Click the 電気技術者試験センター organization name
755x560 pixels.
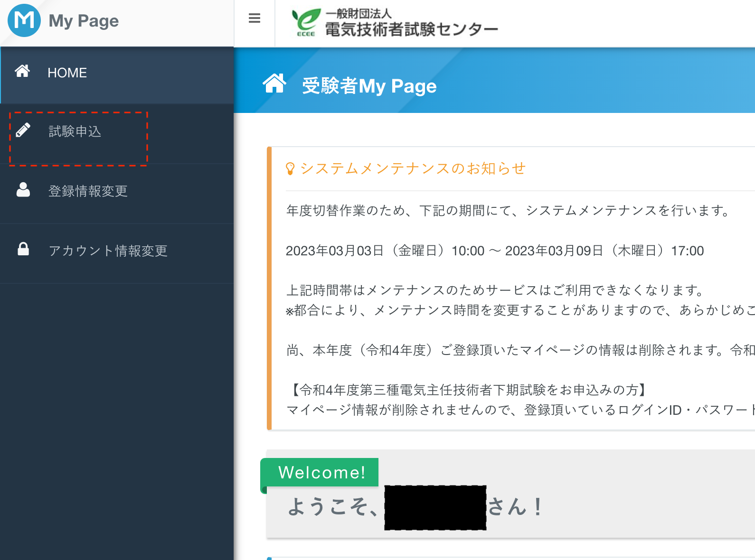pyautogui.click(x=411, y=29)
